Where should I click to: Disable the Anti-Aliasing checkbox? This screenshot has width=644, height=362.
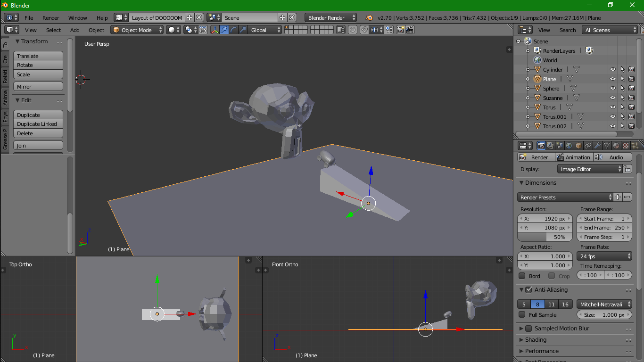point(528,290)
